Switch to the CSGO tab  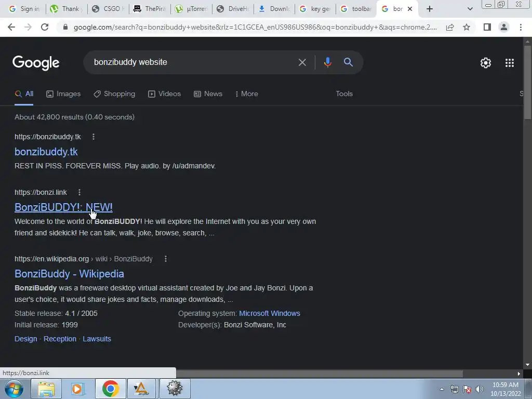[108, 9]
